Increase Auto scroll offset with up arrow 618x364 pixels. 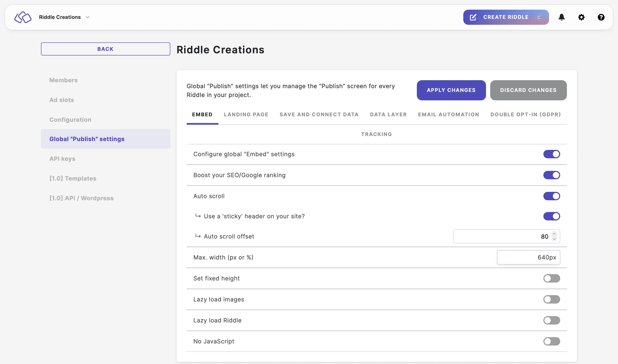tap(554, 234)
